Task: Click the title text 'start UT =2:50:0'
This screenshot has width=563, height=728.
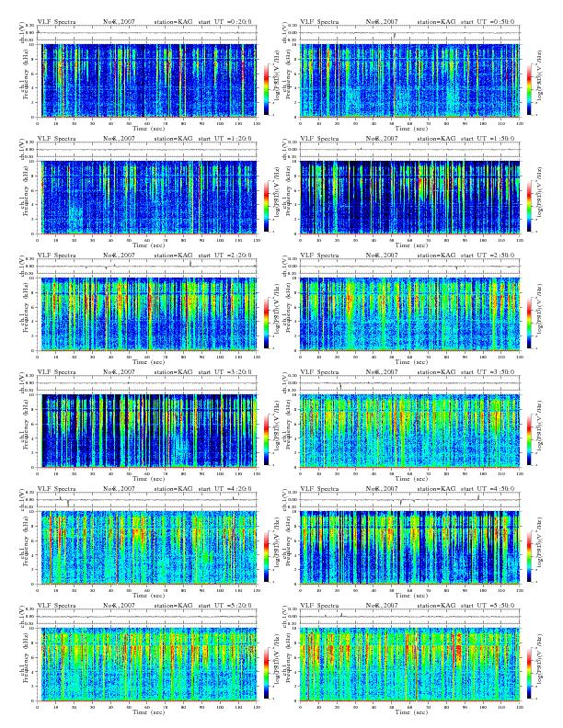Action: tap(488, 256)
